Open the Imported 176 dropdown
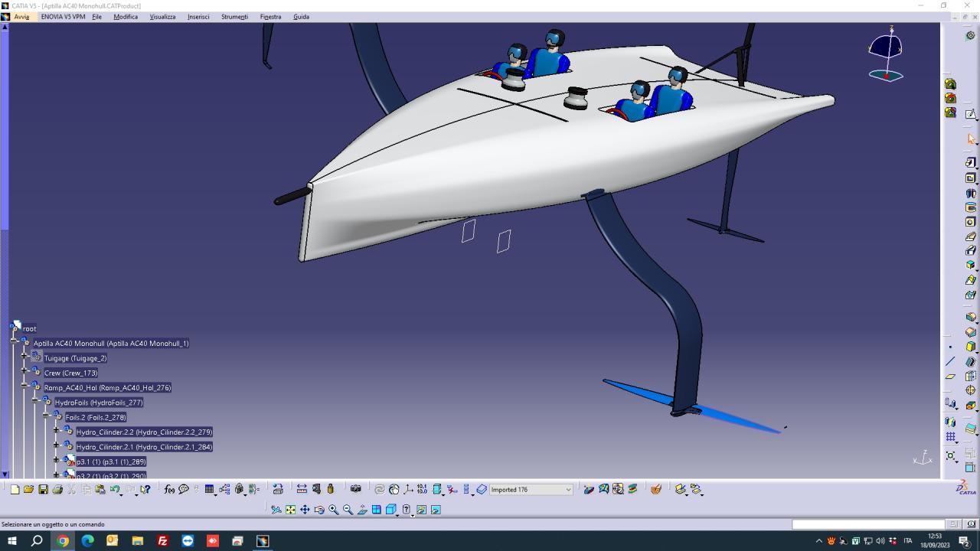Screen dimensions: 980x551 [x=568, y=490]
